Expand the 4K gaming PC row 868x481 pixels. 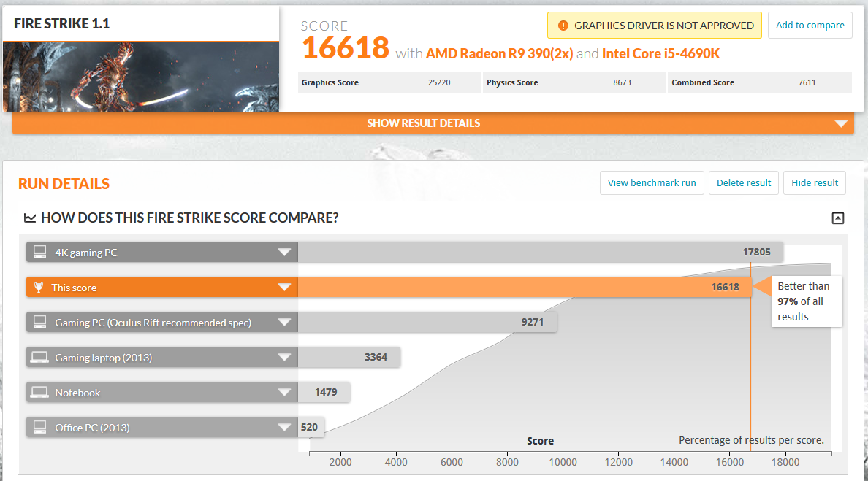tap(284, 253)
